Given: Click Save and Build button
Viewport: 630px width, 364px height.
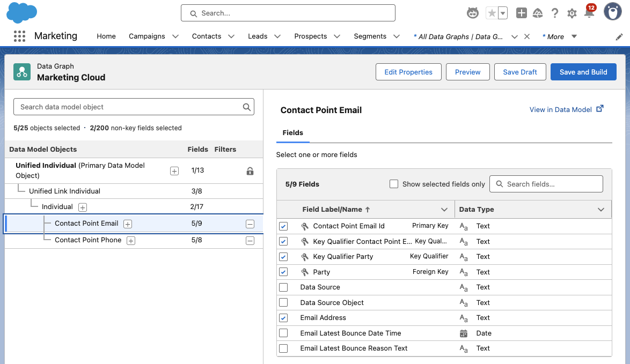Looking at the screenshot, I should tap(583, 72).
